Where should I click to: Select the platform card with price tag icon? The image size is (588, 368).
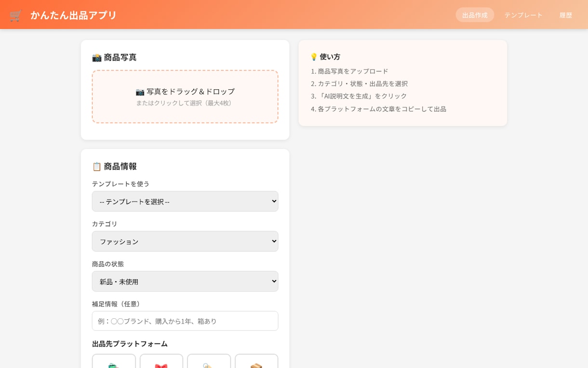(209, 361)
